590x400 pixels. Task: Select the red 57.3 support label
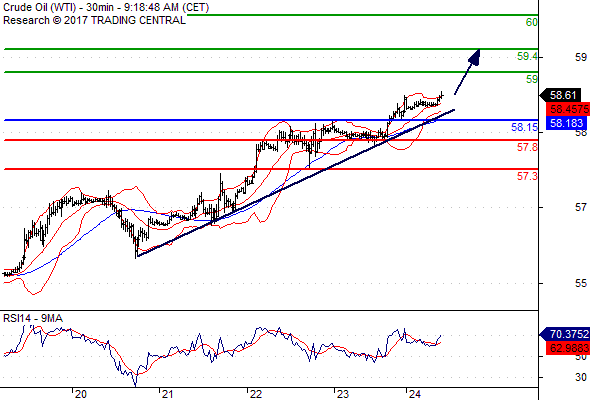527,176
